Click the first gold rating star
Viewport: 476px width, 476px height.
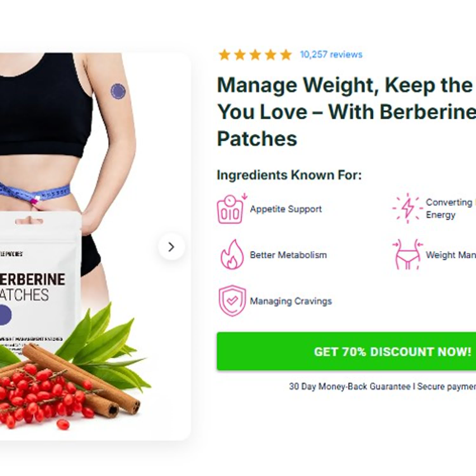pyautogui.click(x=224, y=55)
